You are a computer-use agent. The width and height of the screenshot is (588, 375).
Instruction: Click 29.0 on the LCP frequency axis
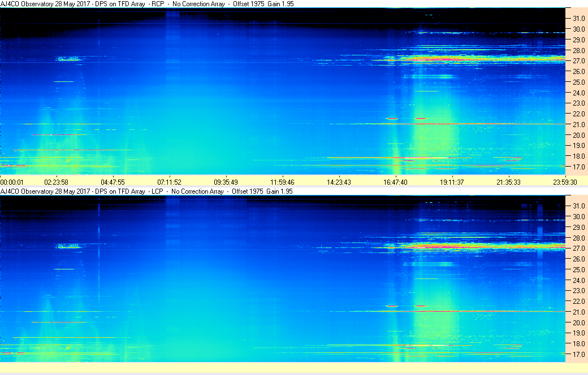click(578, 228)
